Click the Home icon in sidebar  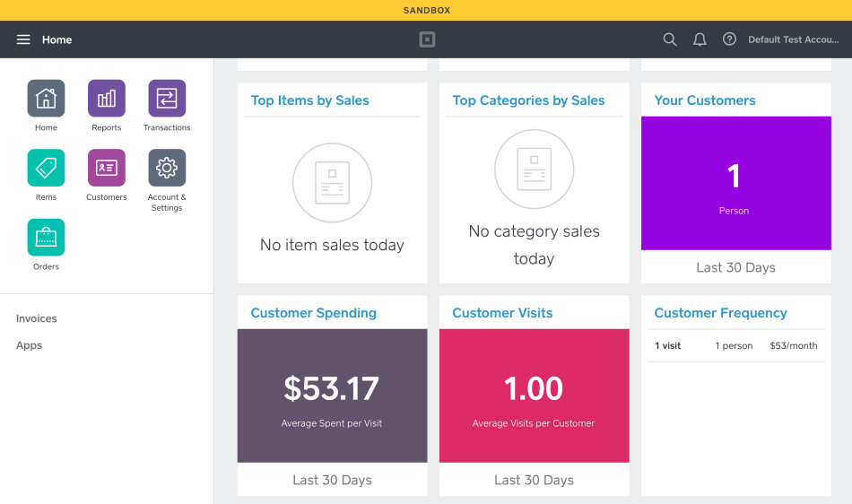coord(46,99)
